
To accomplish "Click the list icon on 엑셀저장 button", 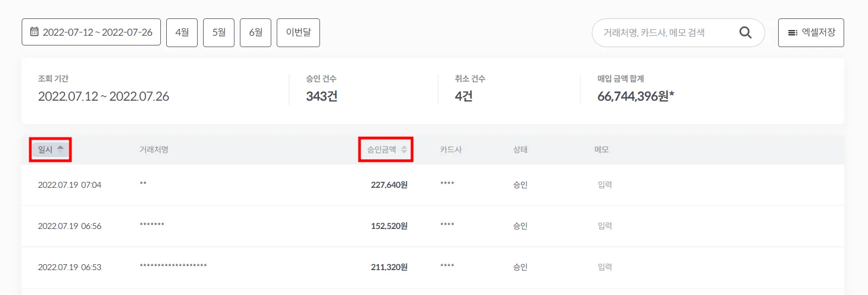I will 792,32.
